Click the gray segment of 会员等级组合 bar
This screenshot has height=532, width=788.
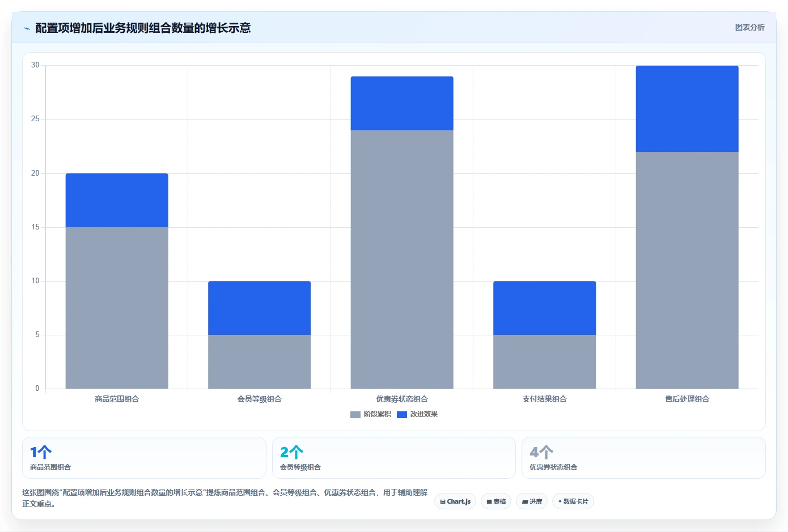[x=260, y=362]
